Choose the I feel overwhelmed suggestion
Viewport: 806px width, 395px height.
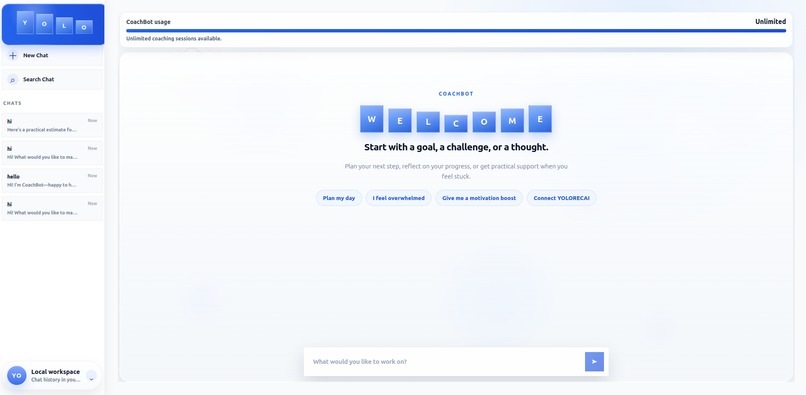pos(398,198)
